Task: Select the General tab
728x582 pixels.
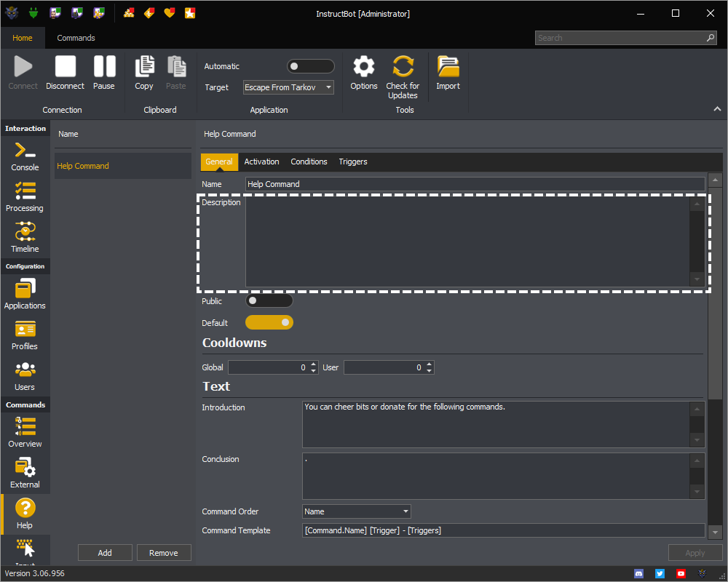Action: [219, 162]
